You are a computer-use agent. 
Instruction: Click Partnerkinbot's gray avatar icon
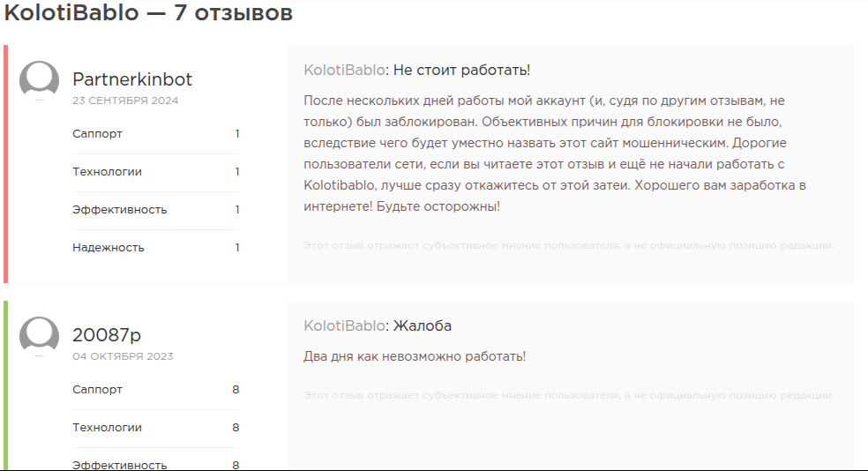click(39, 80)
